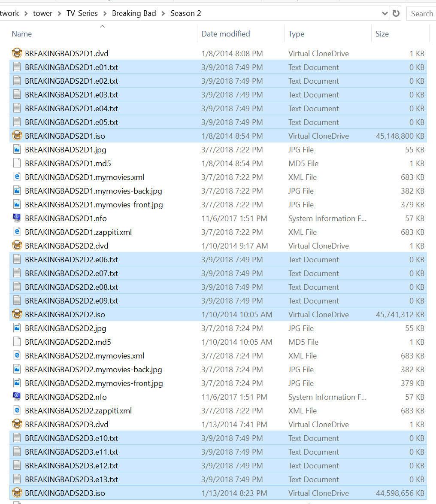Click Season 2 in the breadcrumb
Screen dimensions: 436x504
tap(185, 13)
